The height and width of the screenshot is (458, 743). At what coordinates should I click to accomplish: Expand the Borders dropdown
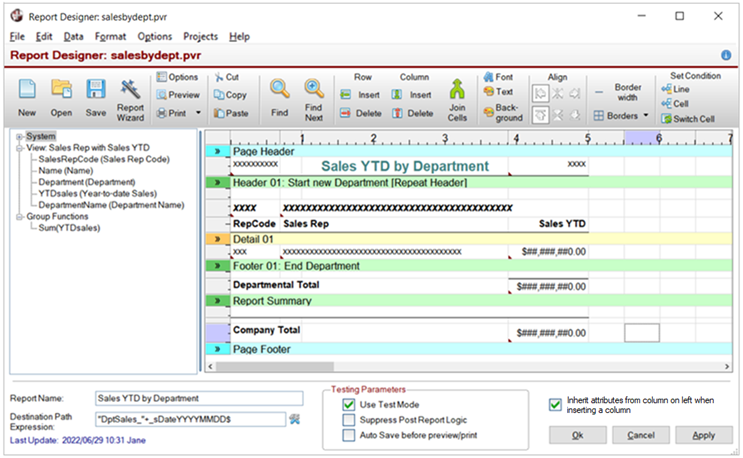[x=645, y=116]
